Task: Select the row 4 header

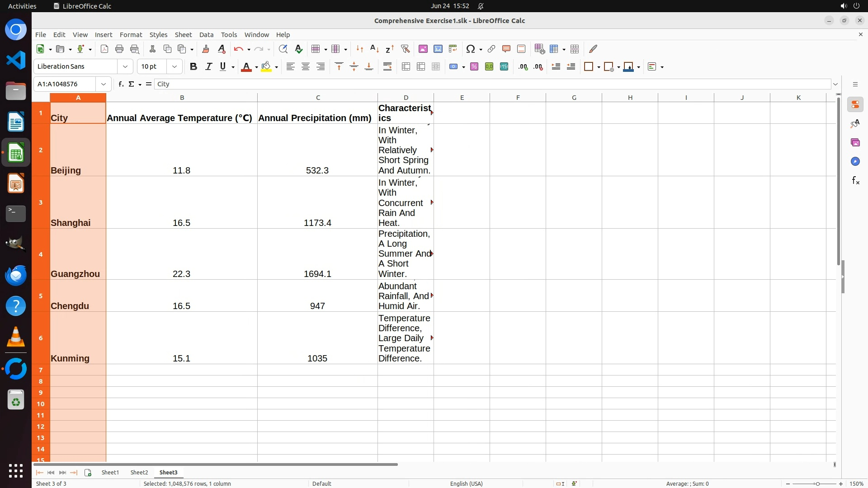Action: point(41,254)
